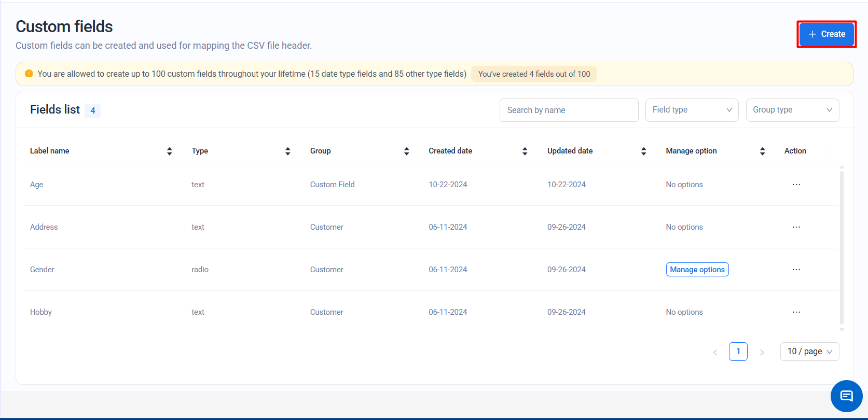Screen dimensions: 868x420
Task: Sort by Type column
Action: tap(287, 151)
